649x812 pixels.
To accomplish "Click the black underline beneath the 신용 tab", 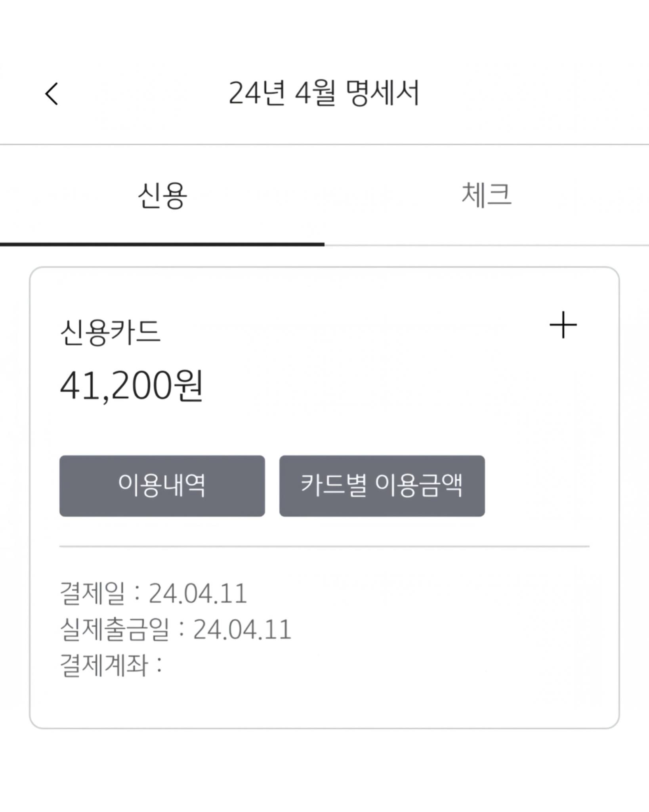I will click(x=162, y=245).
